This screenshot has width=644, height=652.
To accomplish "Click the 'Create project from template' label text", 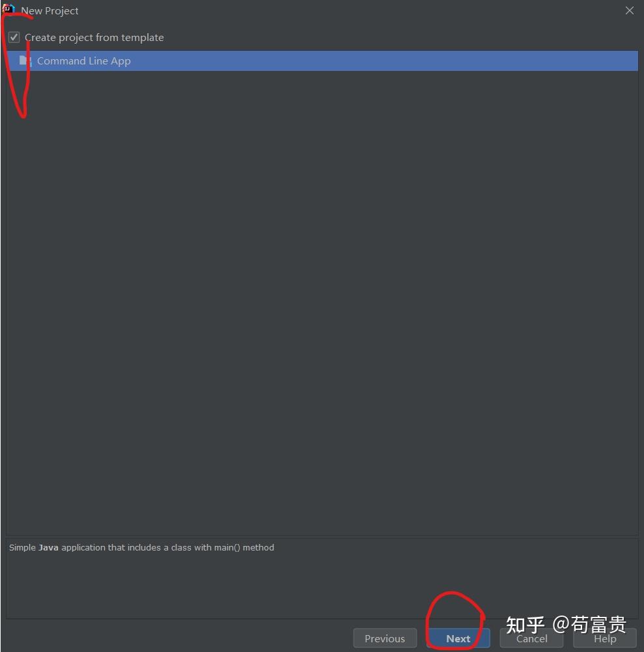I will pos(94,38).
